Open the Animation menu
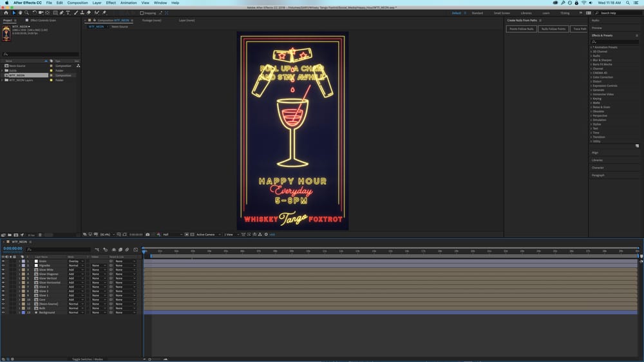644x362 pixels. 128,3
